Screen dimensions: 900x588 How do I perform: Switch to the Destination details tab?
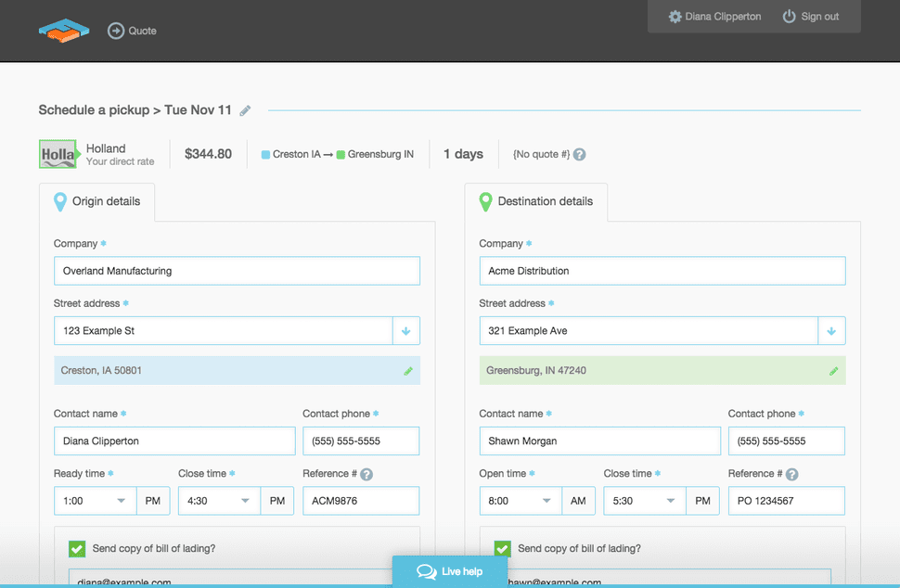point(537,201)
